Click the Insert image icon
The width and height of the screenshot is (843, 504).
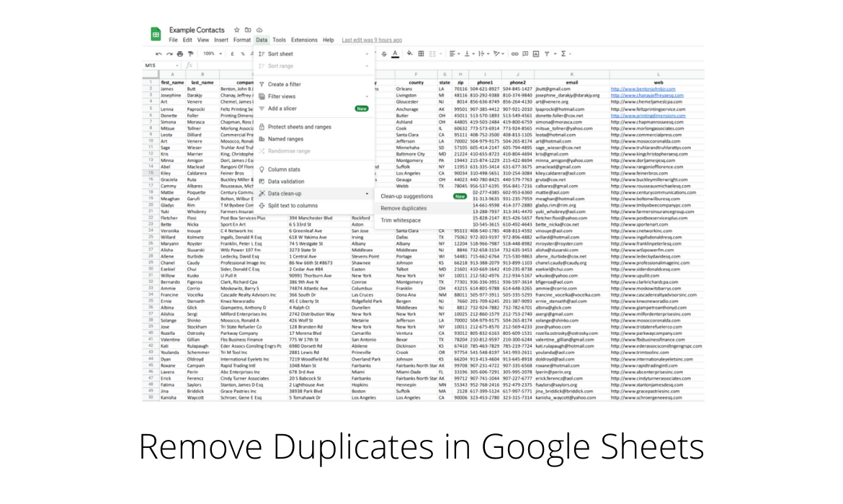536,54
